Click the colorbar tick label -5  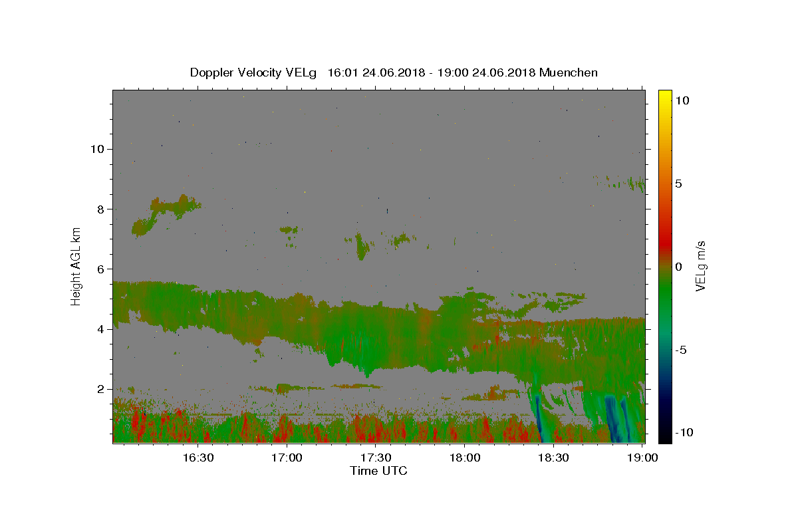tap(682, 350)
